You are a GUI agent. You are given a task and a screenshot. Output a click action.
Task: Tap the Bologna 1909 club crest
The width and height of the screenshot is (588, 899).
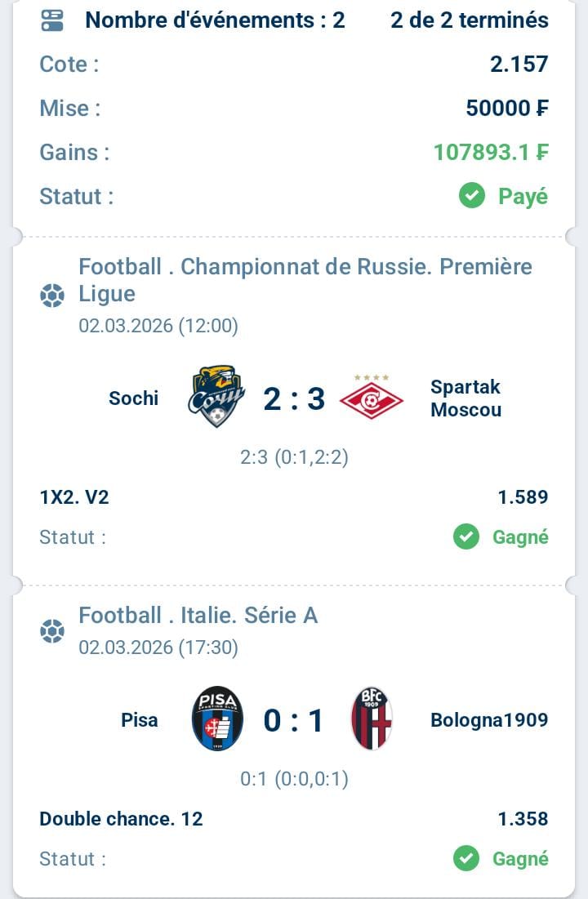click(372, 719)
